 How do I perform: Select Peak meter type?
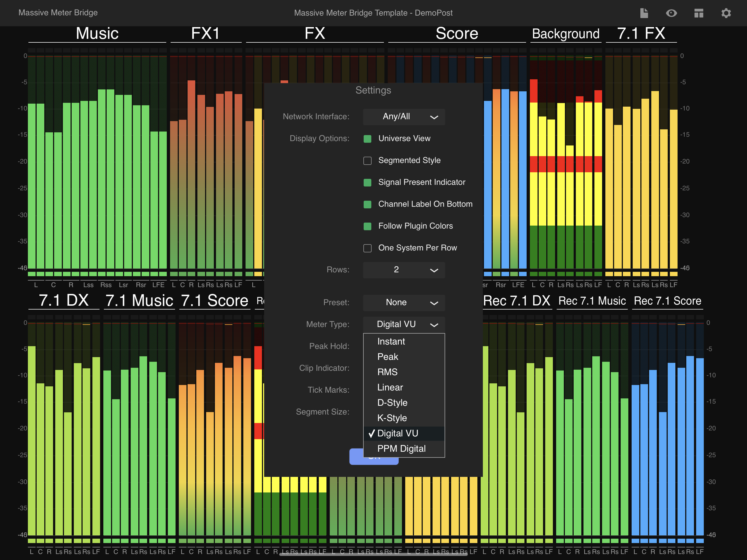pyautogui.click(x=404, y=357)
